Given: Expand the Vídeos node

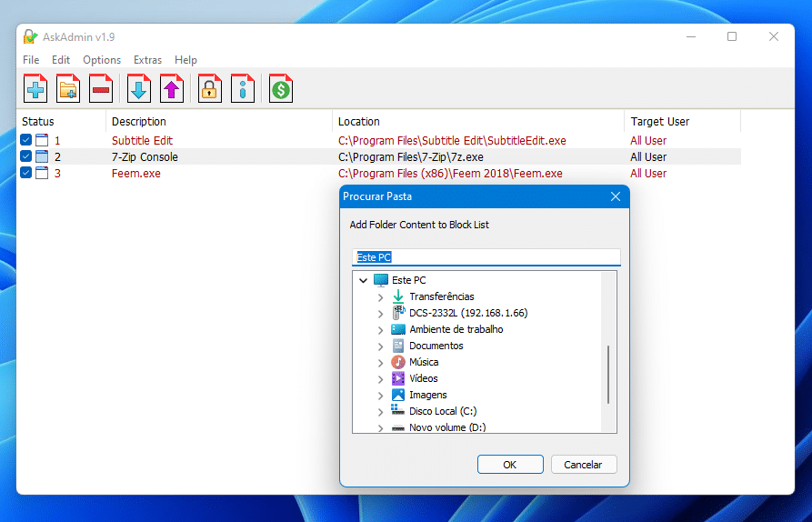Looking at the screenshot, I should (x=381, y=379).
